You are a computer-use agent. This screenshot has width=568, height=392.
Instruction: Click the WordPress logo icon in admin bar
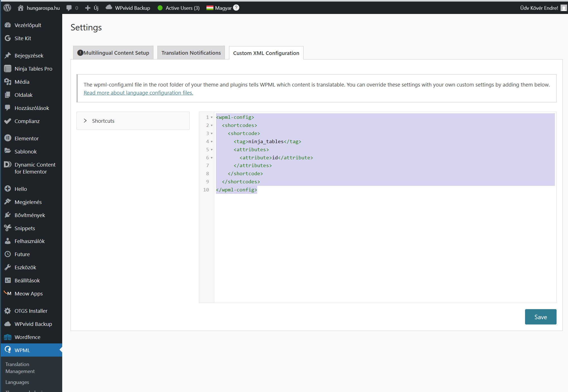(x=7, y=8)
